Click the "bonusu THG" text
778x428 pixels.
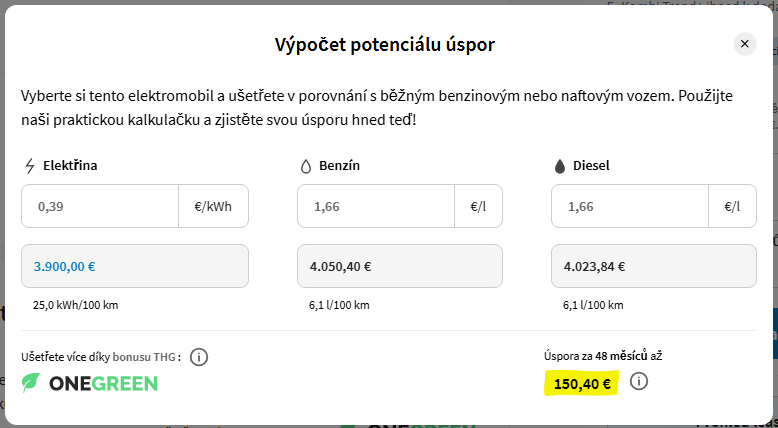145,357
